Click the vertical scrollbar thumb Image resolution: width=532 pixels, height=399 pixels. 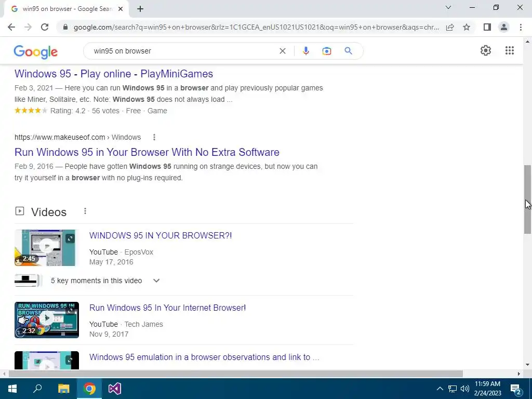click(x=527, y=199)
